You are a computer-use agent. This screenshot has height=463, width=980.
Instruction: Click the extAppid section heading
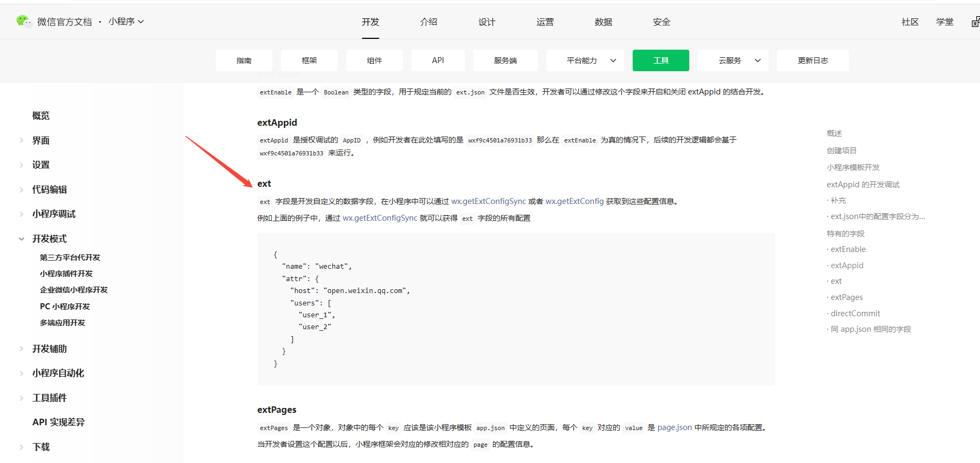tap(277, 122)
